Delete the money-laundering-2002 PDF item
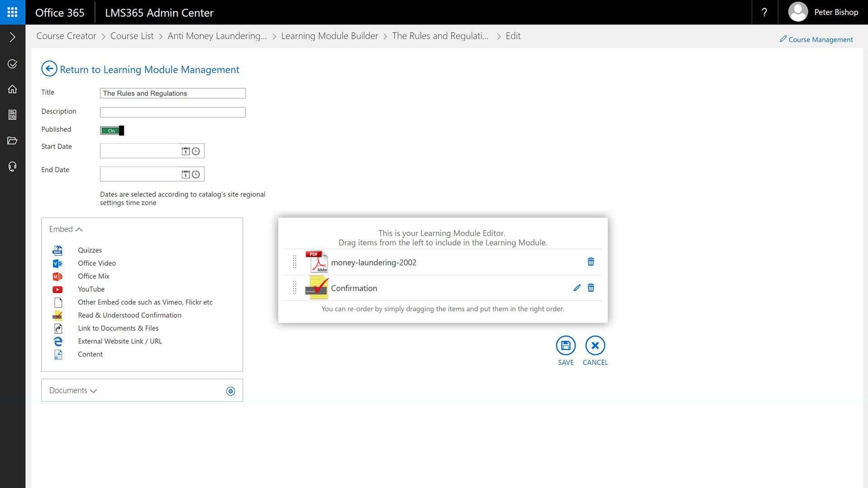 (x=590, y=262)
